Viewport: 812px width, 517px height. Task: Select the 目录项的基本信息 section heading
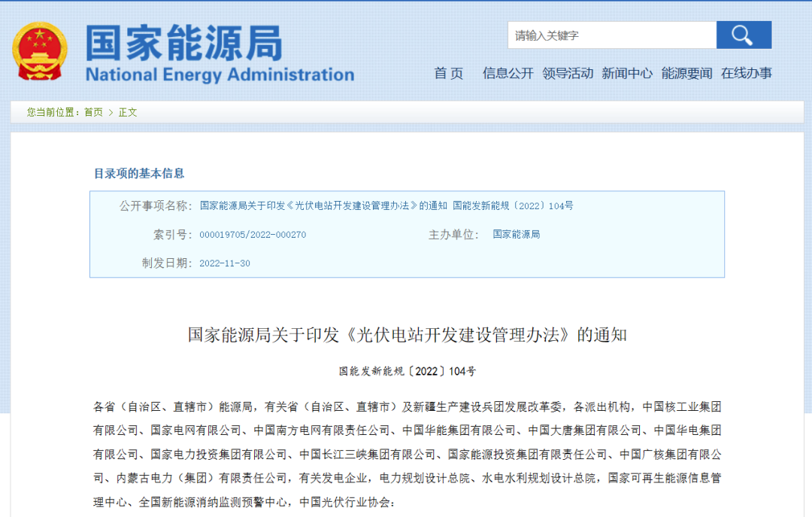click(139, 173)
